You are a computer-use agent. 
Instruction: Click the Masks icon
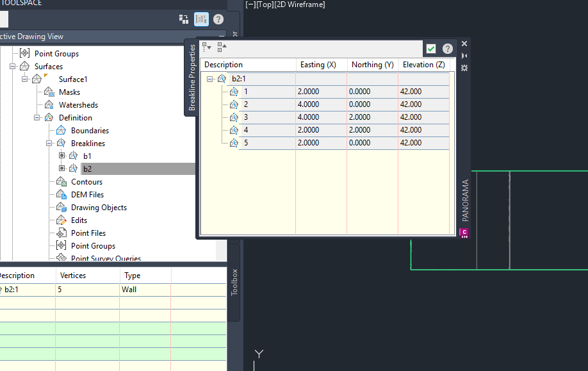point(49,92)
